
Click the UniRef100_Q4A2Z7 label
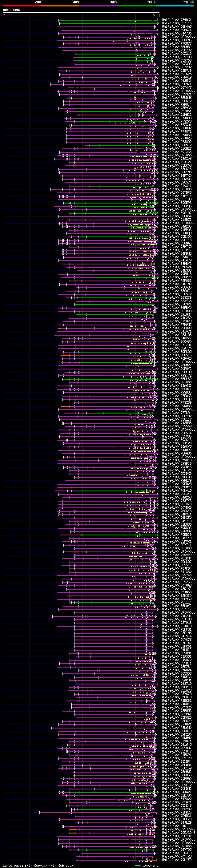tap(177, 338)
